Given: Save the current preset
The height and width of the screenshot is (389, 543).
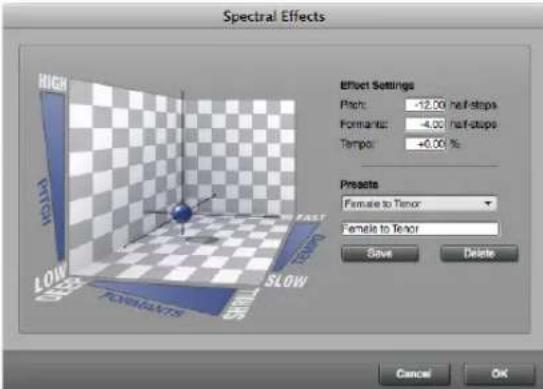Looking at the screenshot, I should tap(380, 254).
